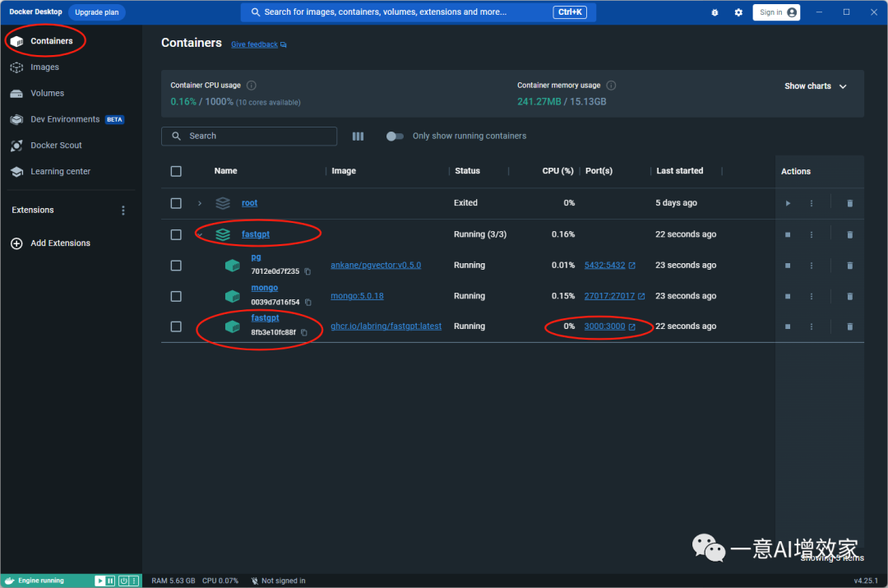Open engine options menu in status bar
Screen dimensions: 888x588
(134, 581)
